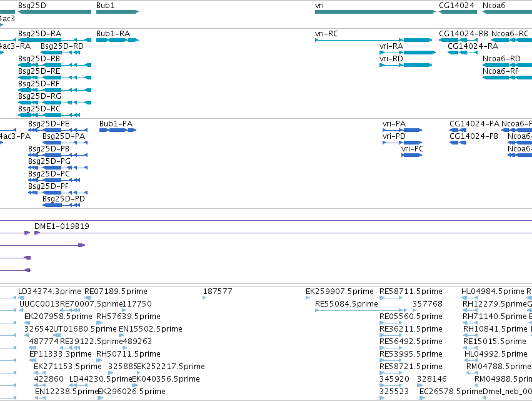Screen dimensions: 532x401
Task: Click protein Bsg25D-PE
Action: (58, 130)
